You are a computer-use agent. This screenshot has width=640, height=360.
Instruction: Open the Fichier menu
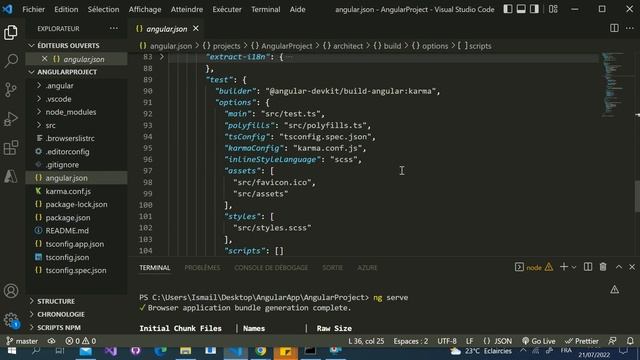[33, 9]
